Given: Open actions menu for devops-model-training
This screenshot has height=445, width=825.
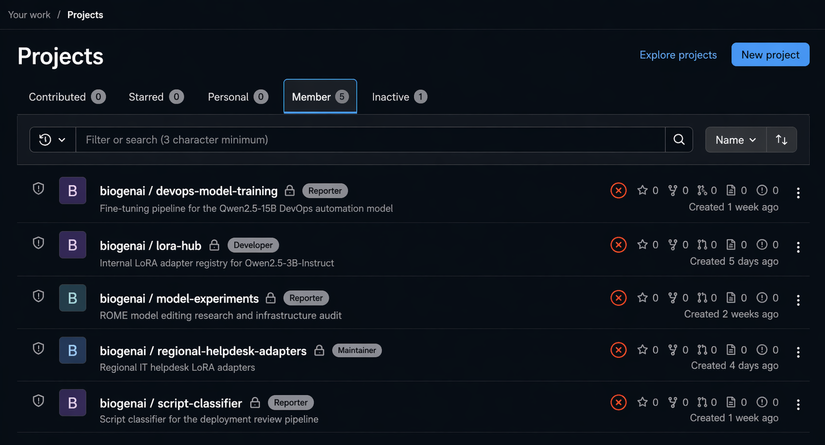Looking at the screenshot, I should point(798,193).
